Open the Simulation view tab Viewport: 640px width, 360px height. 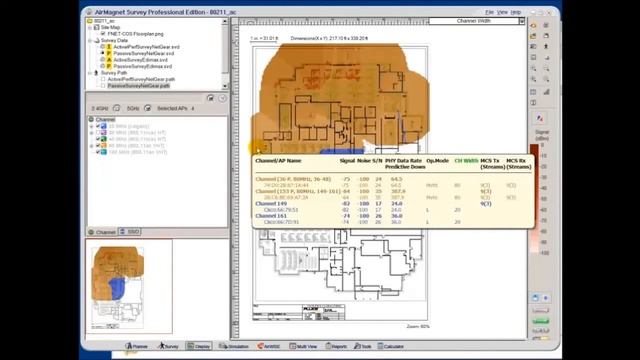[233, 346]
